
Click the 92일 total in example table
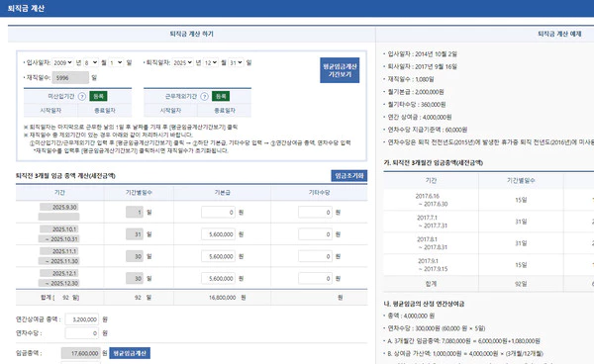coord(521,284)
